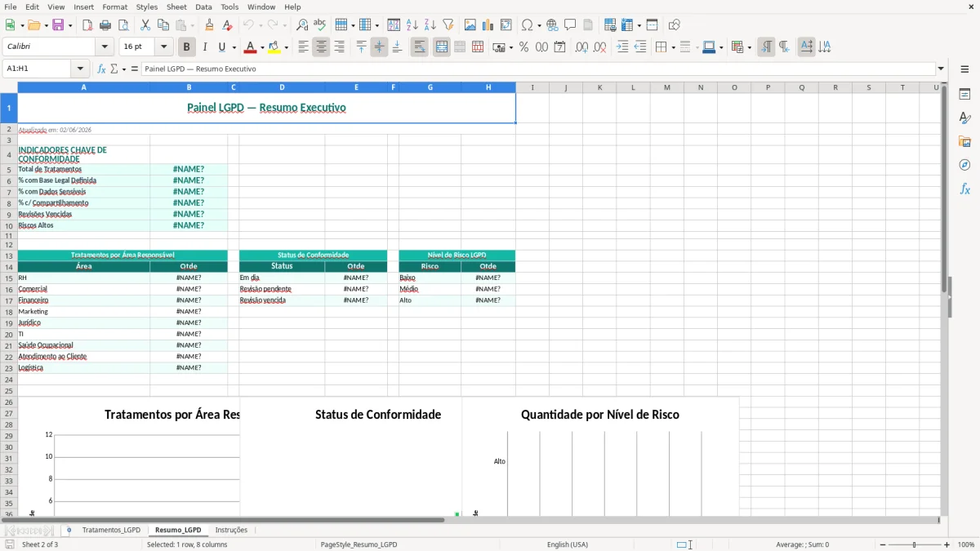
Task: Open Background Color dropdown arrow
Action: click(286, 47)
